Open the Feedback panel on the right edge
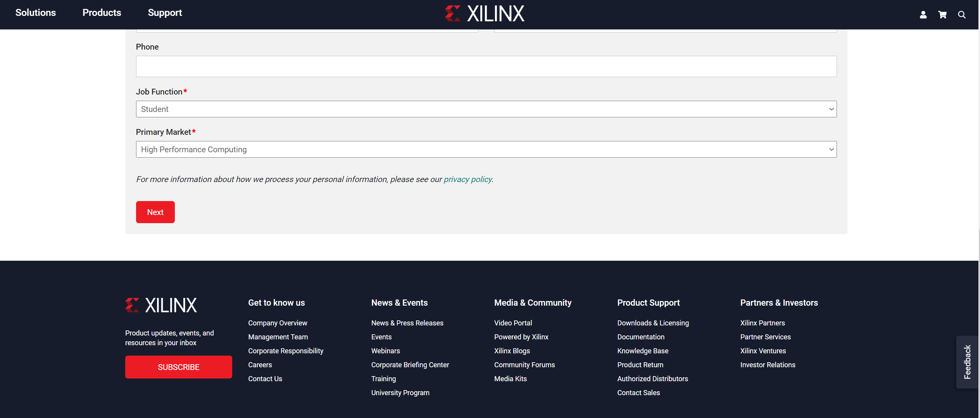 (x=967, y=362)
